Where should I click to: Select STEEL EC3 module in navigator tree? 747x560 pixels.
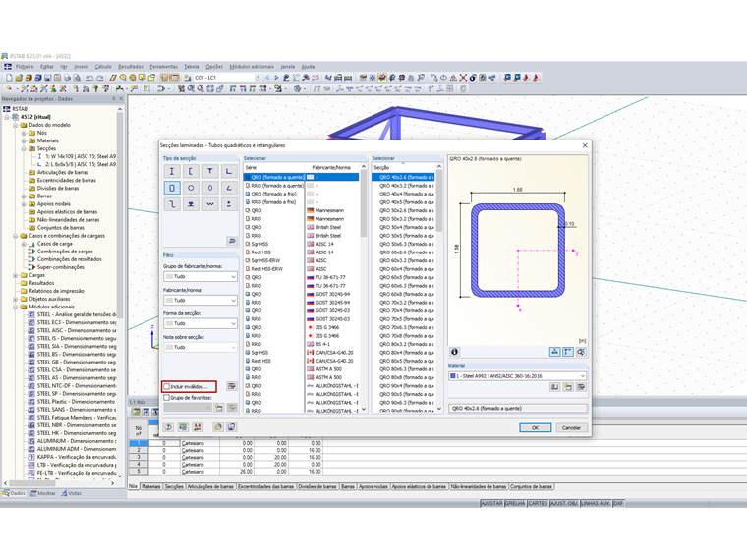click(72, 322)
